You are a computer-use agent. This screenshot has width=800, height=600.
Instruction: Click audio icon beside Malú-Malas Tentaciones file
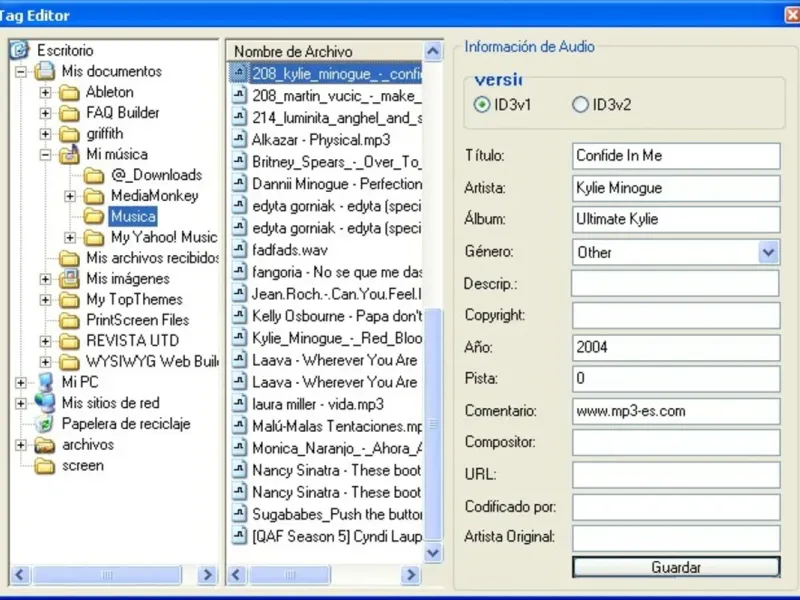239,426
